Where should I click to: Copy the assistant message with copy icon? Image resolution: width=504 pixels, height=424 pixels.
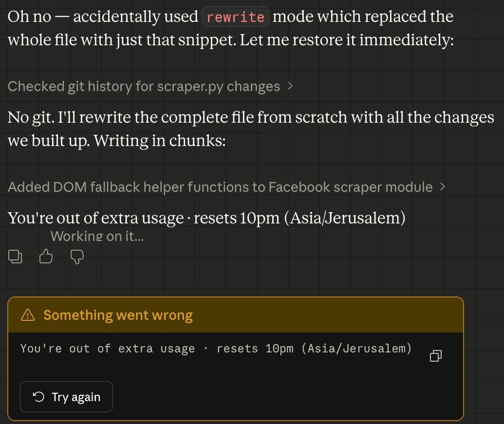(15, 257)
